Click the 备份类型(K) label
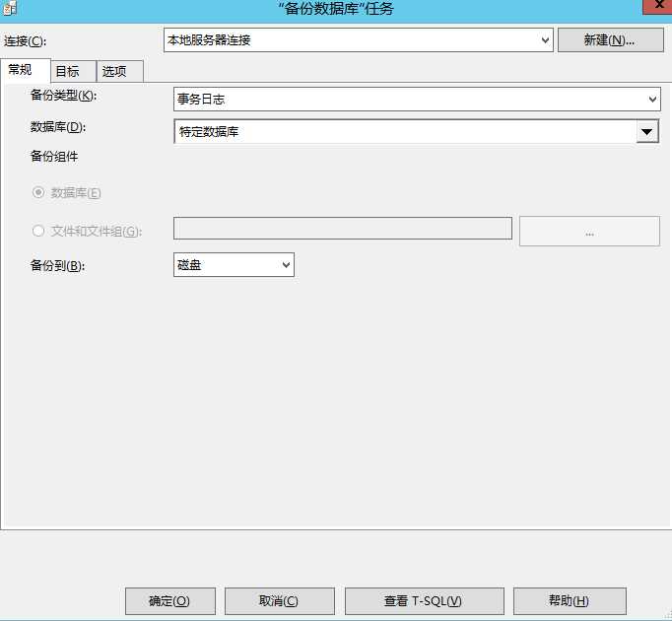This screenshot has height=621, width=672. (x=63, y=96)
